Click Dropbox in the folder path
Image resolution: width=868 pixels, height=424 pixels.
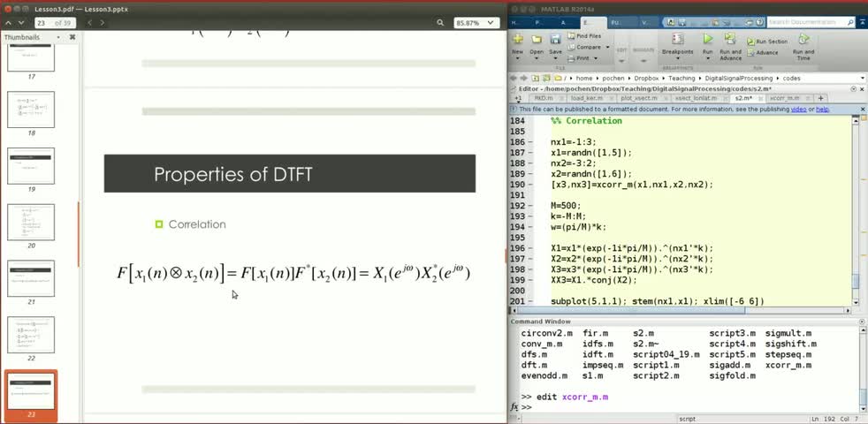pos(646,79)
